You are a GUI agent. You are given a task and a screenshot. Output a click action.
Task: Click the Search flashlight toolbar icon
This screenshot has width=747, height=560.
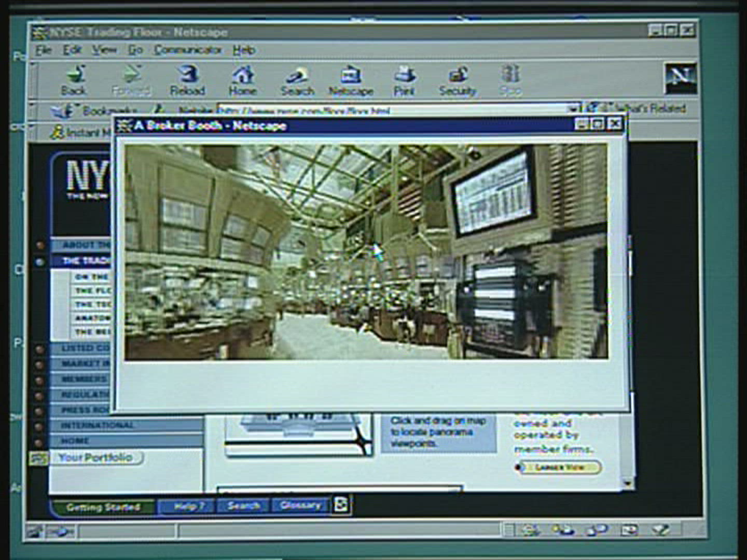click(x=297, y=80)
